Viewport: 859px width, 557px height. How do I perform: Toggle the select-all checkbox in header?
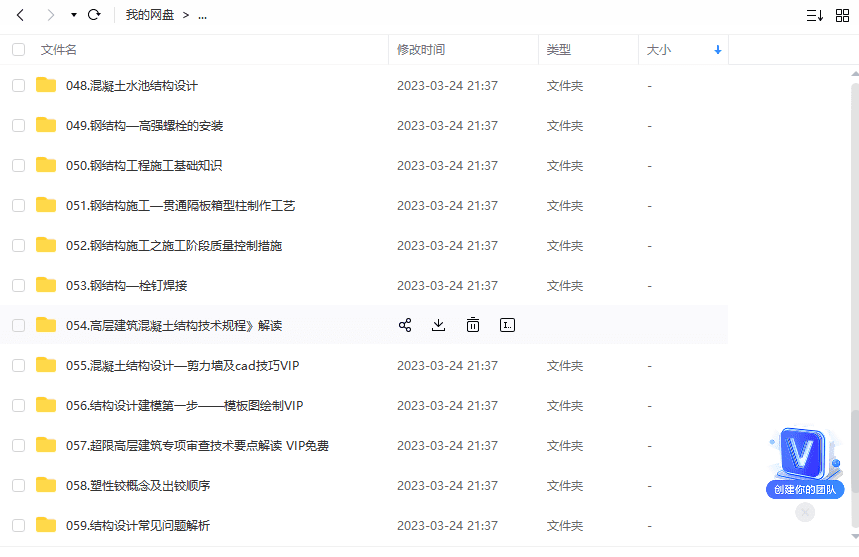pos(19,49)
